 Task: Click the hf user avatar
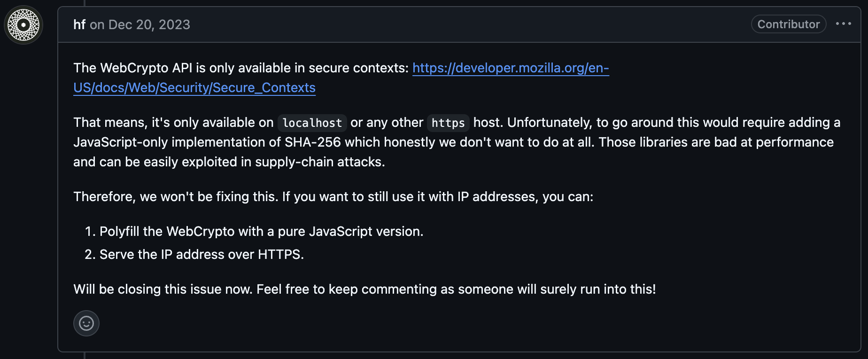click(23, 25)
